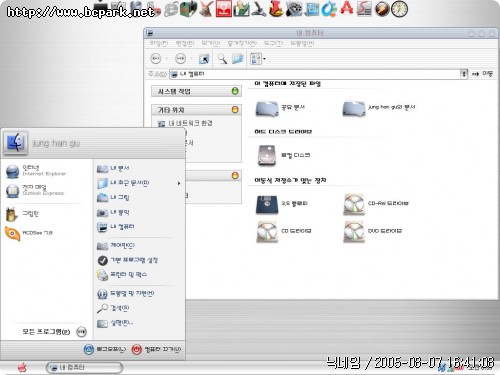Open the 파일(F) menu
Screen dimensions: 500x375
tap(159, 43)
